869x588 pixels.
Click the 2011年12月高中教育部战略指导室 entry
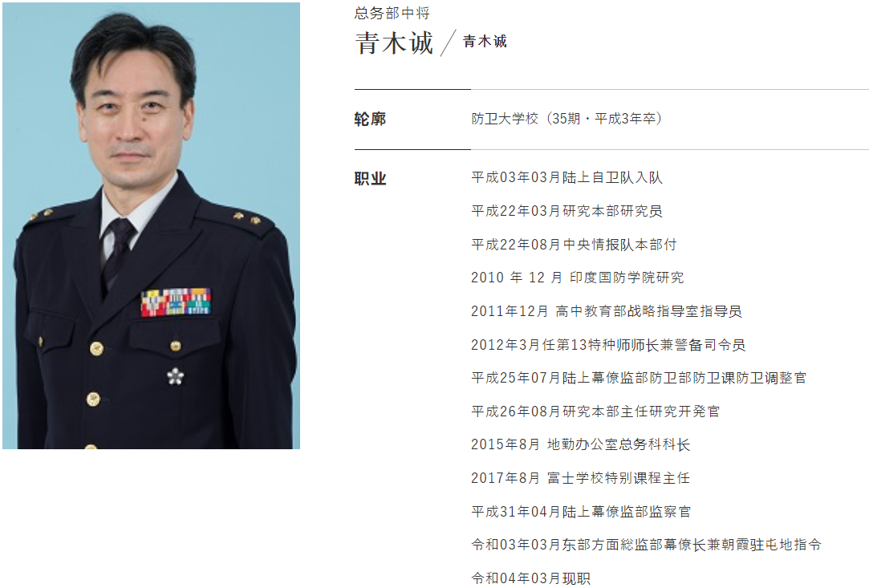coord(607,311)
